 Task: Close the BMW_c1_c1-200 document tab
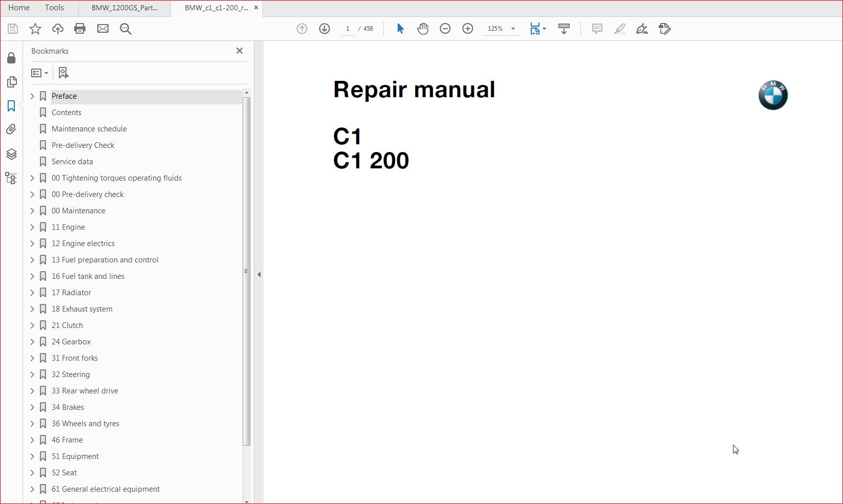pos(256,8)
